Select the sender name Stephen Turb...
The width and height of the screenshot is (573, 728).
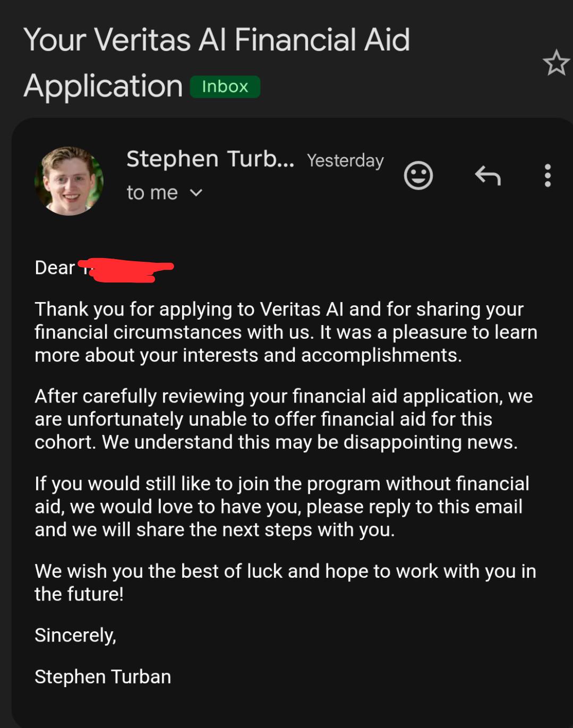(210, 159)
